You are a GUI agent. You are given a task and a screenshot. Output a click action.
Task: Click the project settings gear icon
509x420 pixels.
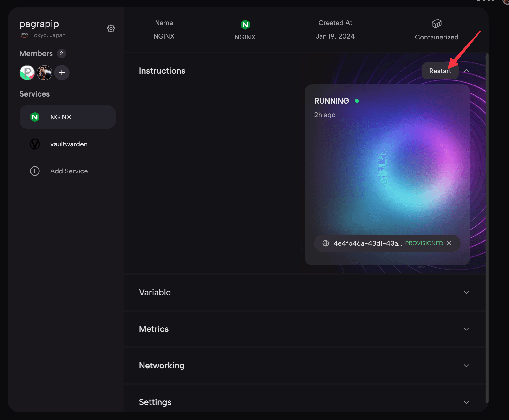coord(111,28)
